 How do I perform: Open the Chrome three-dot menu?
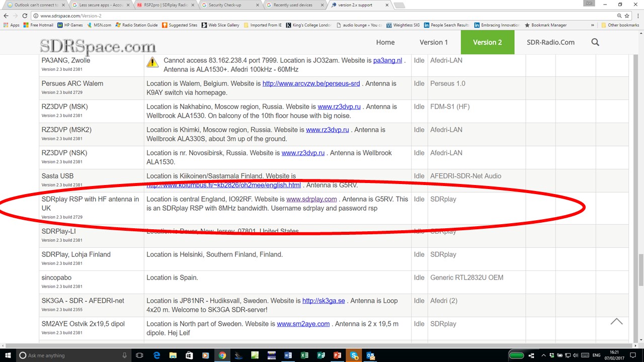click(637, 16)
